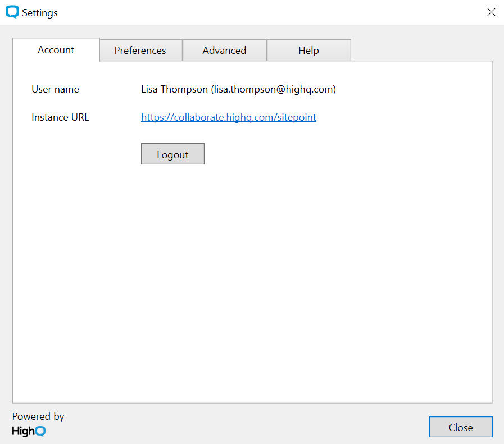
Task: Click the Settings window title text
Action: (x=40, y=12)
